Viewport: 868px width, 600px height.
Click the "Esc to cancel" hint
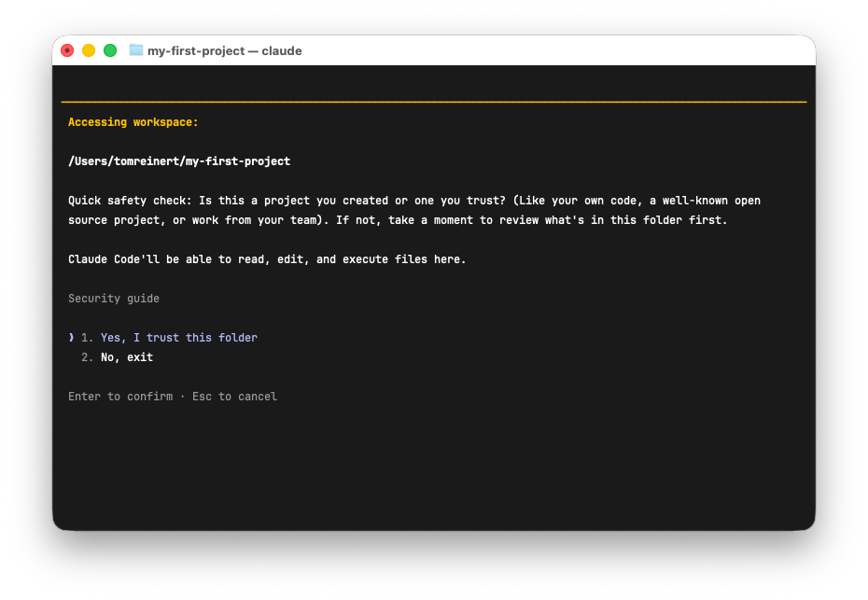[234, 397]
